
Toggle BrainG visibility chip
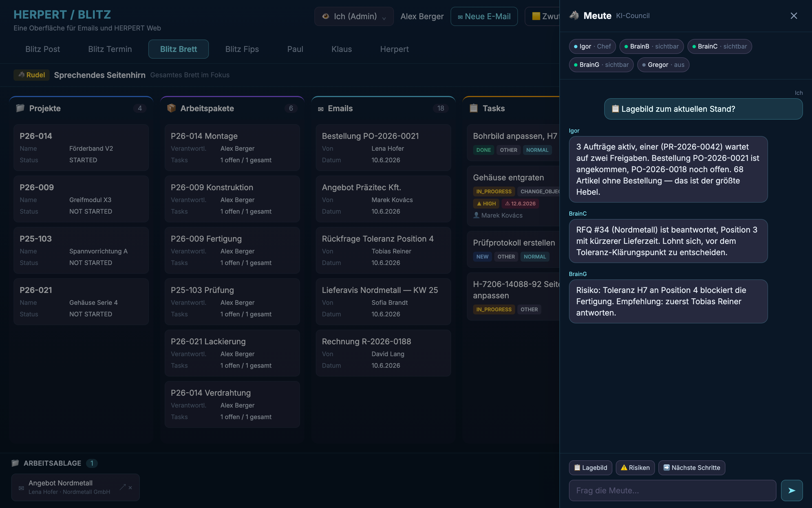(x=601, y=65)
